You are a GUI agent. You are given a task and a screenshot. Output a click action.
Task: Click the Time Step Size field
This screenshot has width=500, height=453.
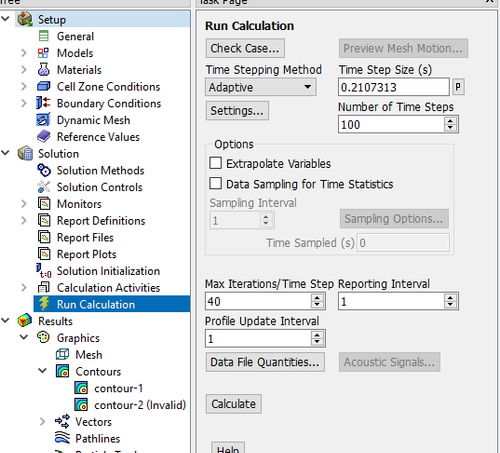point(394,87)
